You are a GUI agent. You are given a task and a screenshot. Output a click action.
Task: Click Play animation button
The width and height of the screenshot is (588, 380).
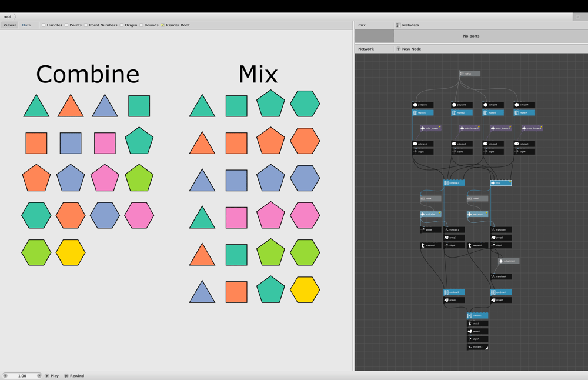[x=52, y=375]
